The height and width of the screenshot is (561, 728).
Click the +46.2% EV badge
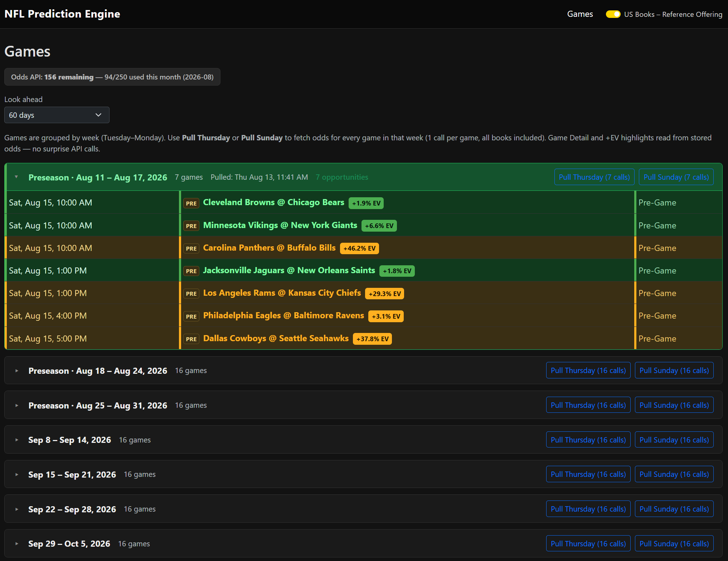(x=359, y=248)
